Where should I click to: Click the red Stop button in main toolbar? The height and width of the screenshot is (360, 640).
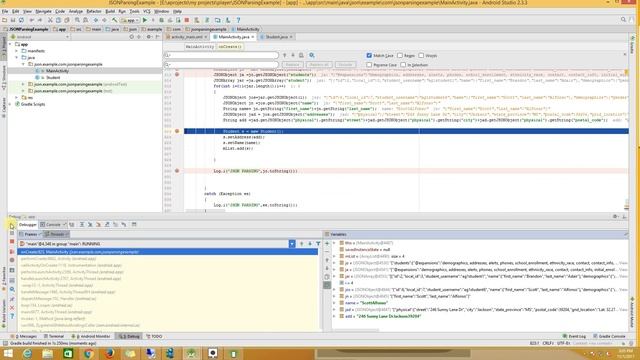(x=187, y=20)
